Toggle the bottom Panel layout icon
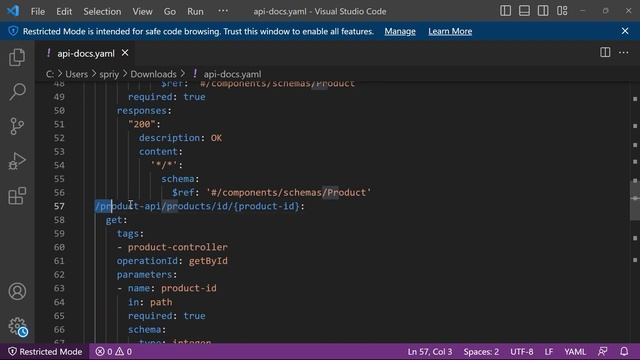The height and width of the screenshot is (360, 640). [524, 11]
